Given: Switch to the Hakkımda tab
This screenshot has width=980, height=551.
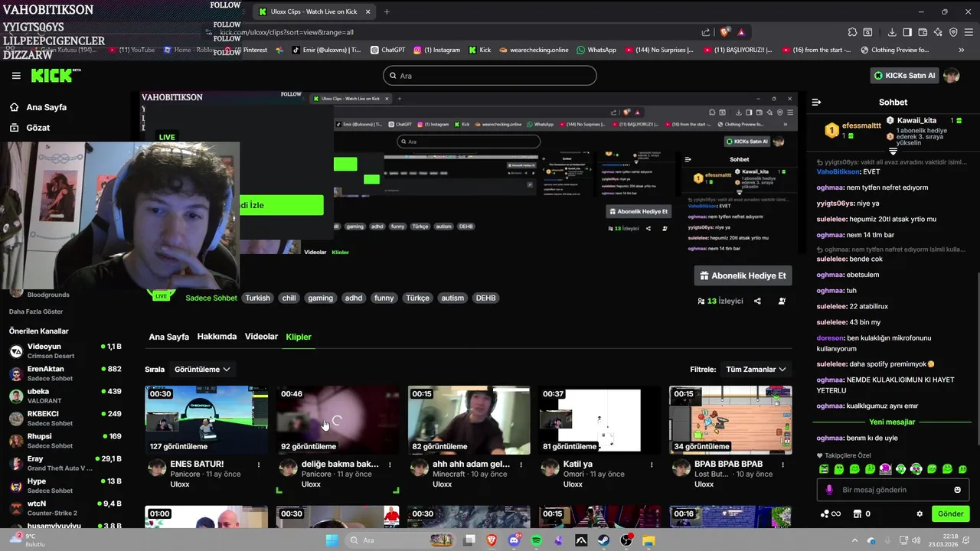Looking at the screenshot, I should point(217,337).
